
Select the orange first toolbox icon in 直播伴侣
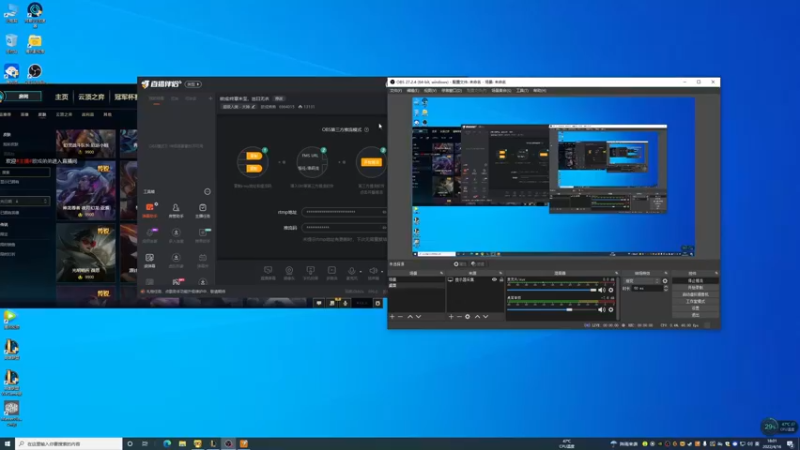(150, 210)
